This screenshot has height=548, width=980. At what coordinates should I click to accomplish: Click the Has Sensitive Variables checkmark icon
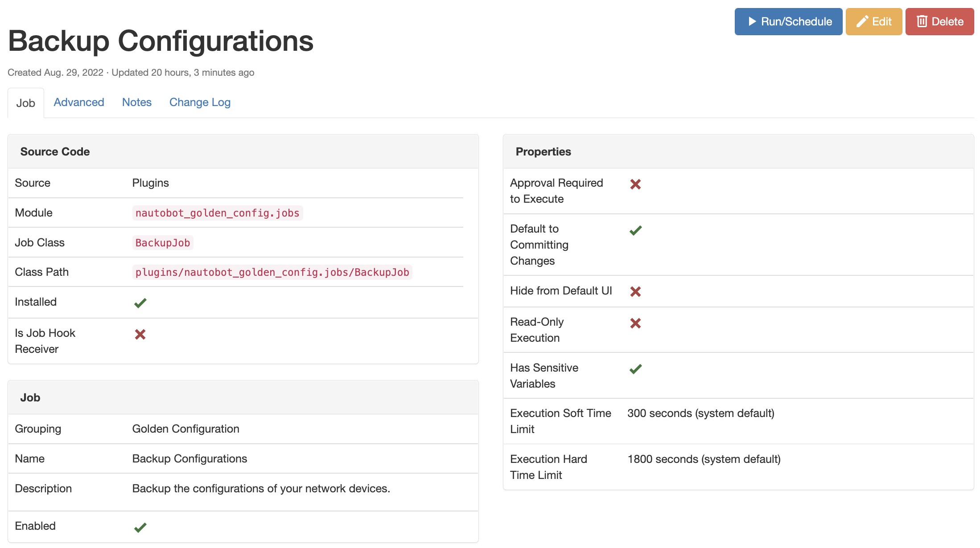(x=635, y=369)
